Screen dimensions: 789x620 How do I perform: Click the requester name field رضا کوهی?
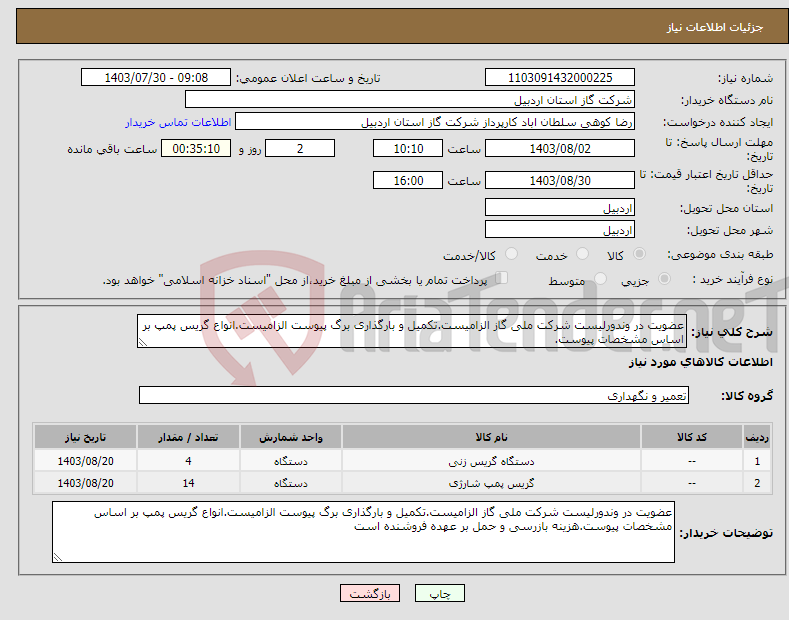(x=435, y=121)
